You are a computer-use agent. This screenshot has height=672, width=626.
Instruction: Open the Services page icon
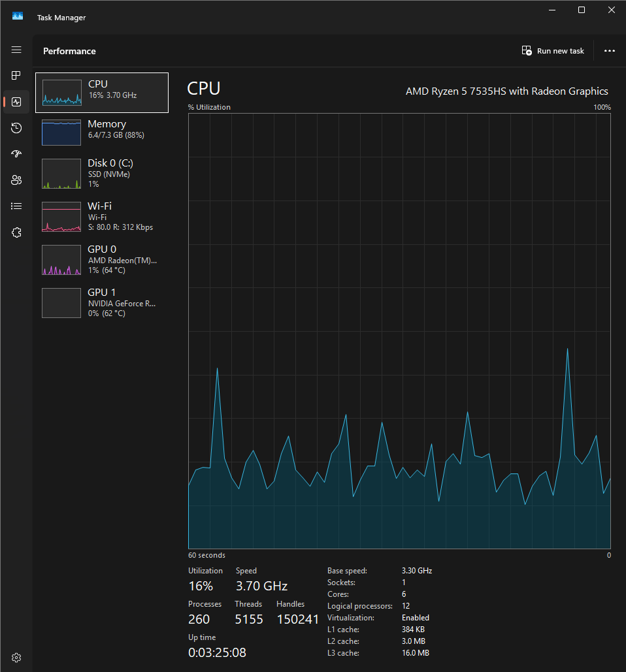(x=16, y=232)
